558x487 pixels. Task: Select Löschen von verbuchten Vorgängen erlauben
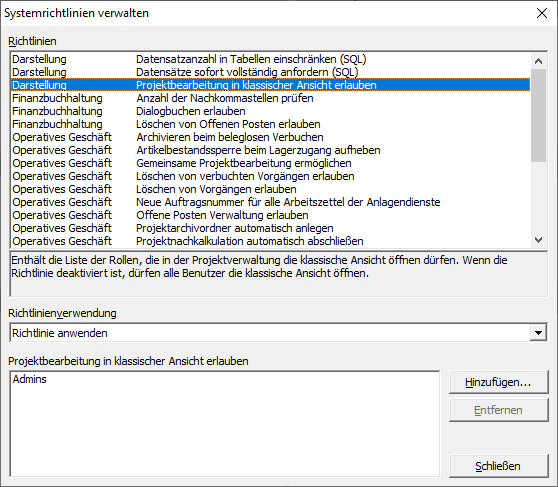[270, 176]
